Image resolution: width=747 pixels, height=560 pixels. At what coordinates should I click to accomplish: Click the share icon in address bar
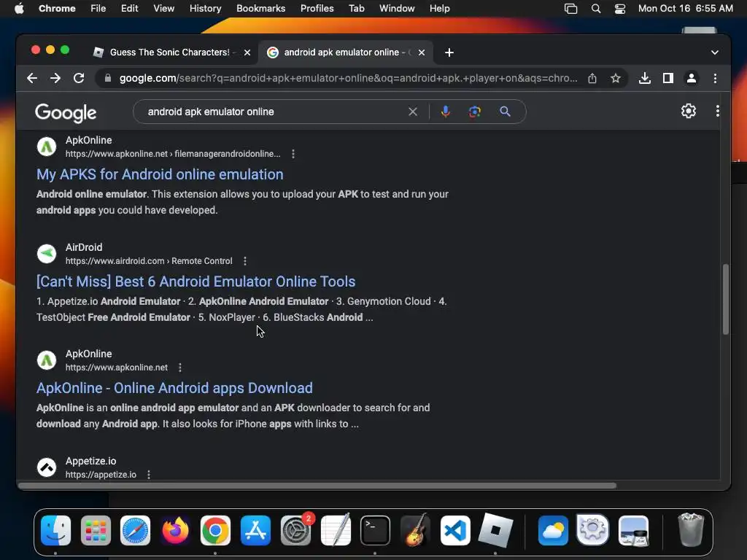click(x=592, y=78)
